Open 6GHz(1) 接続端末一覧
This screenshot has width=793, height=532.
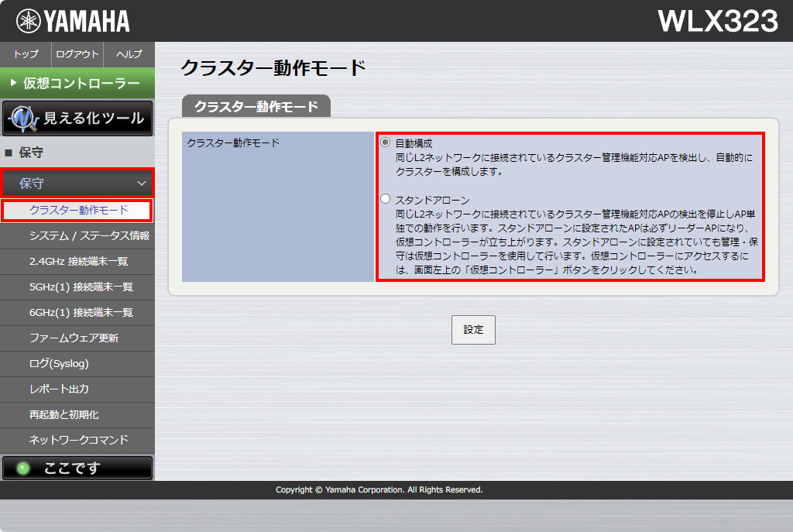[81, 312]
